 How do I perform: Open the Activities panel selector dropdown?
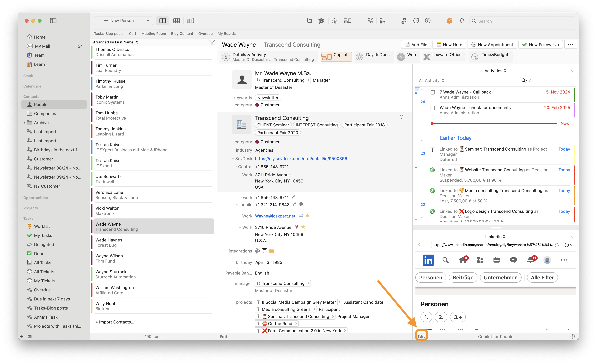495,71
